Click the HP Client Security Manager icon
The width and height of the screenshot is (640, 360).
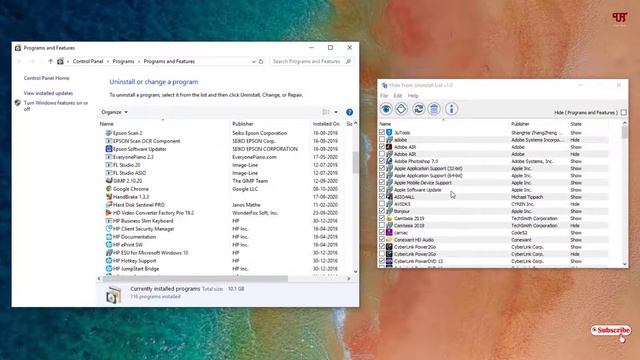tap(109, 229)
